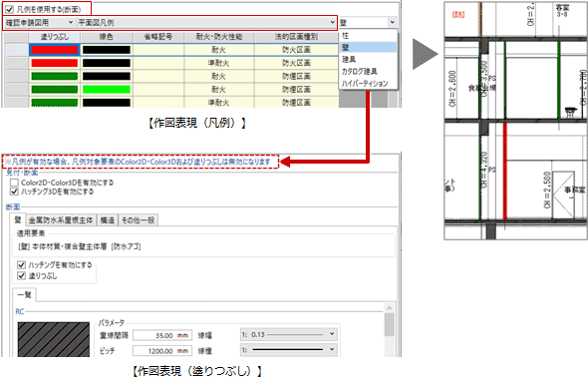Select 柱 in the element list
The height and width of the screenshot is (386, 588).
click(x=368, y=36)
